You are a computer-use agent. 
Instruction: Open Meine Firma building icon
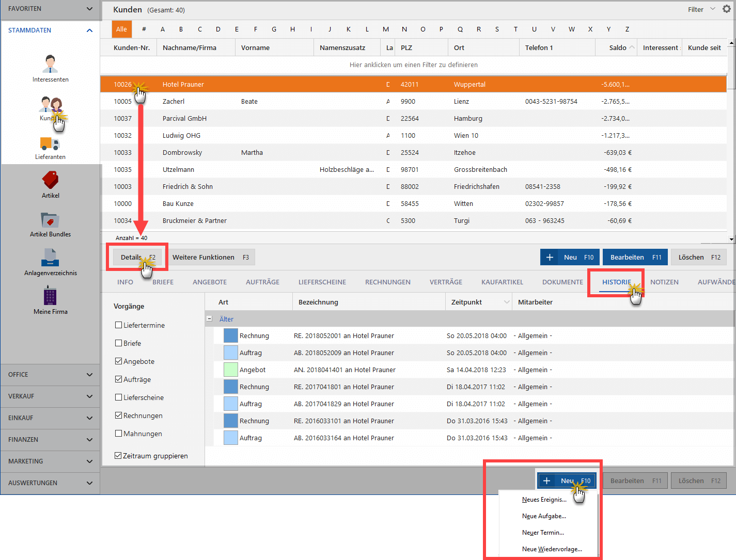50,296
